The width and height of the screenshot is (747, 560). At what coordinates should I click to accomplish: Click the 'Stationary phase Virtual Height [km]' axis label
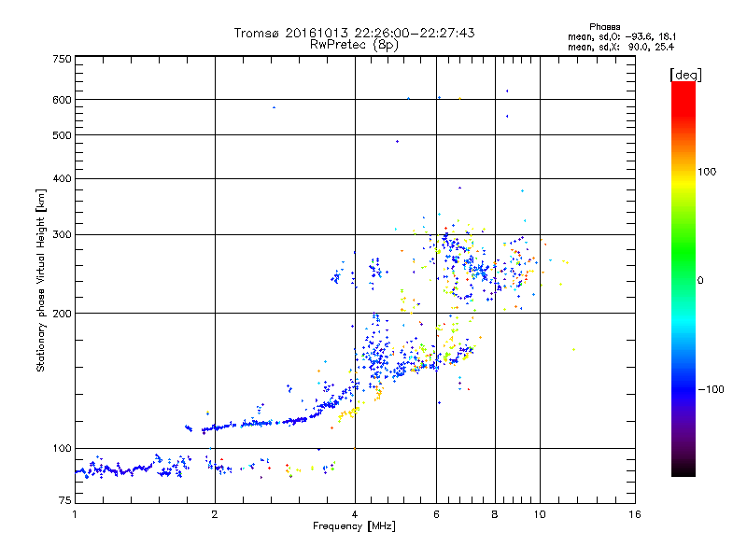(x=41, y=280)
